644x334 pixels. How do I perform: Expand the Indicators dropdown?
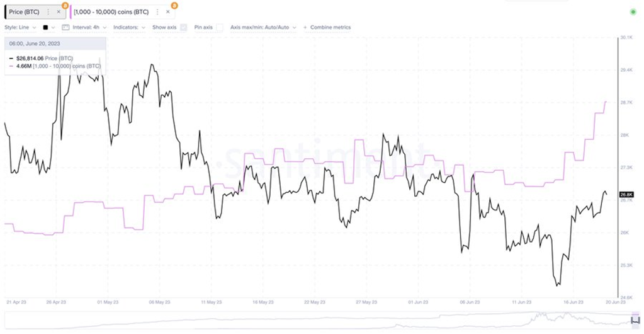pos(129,28)
